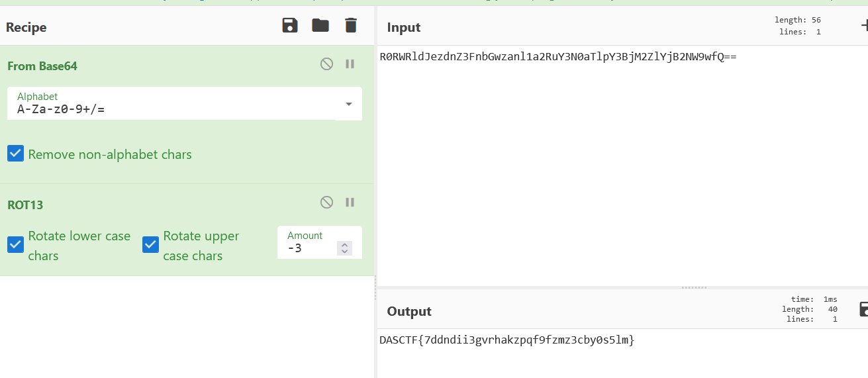This screenshot has height=378, width=868.
Task: Uncheck Rotate upper case chars
Action: (x=150, y=245)
